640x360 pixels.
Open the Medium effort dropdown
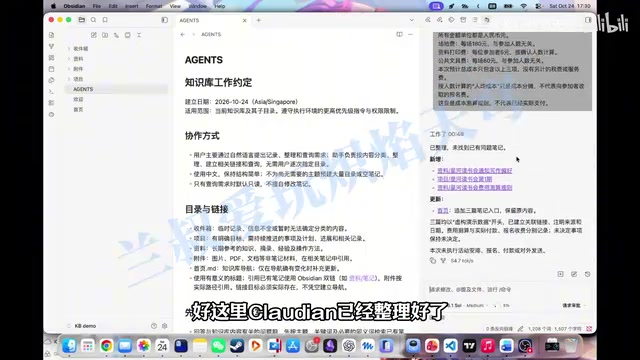click(x=476, y=305)
